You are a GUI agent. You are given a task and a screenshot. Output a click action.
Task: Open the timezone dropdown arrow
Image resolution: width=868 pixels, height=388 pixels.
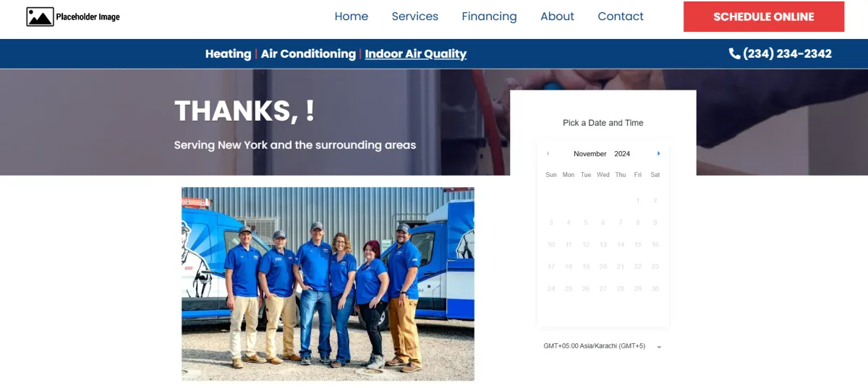[659, 348]
